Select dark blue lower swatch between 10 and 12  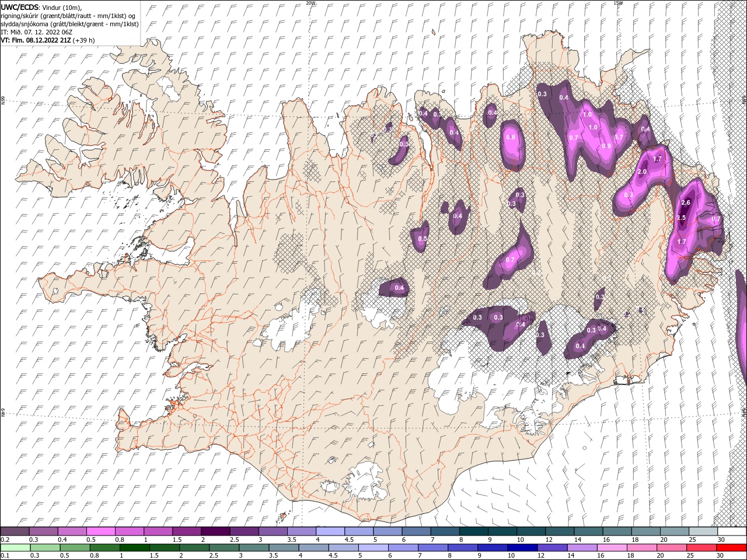click(523, 547)
